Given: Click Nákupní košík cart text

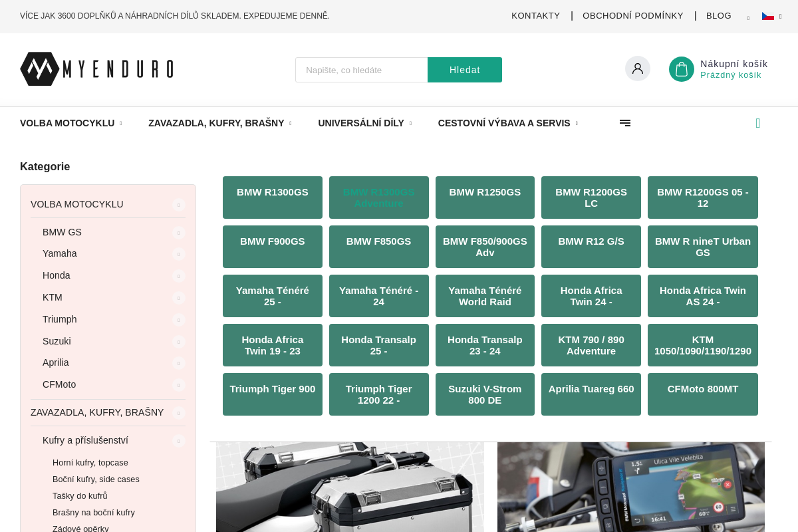Looking at the screenshot, I should pyautogui.click(x=734, y=64).
